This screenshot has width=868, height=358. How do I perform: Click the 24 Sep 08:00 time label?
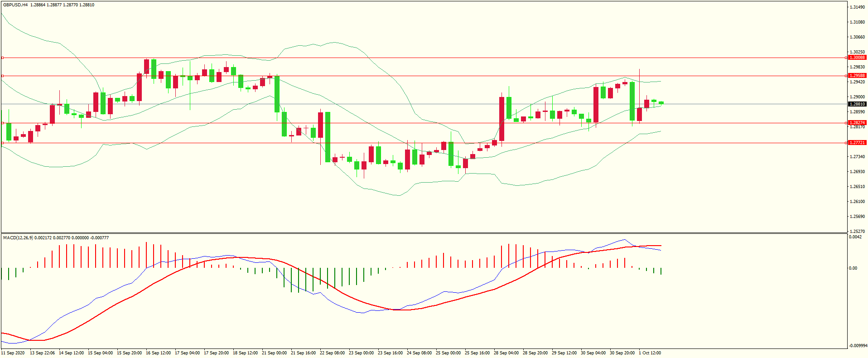click(419, 353)
